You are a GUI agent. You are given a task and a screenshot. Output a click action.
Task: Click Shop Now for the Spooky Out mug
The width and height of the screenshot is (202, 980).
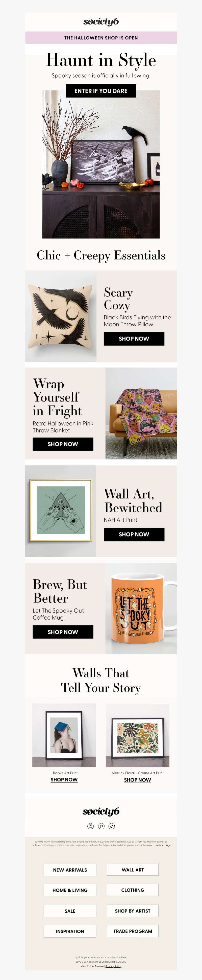63,632
